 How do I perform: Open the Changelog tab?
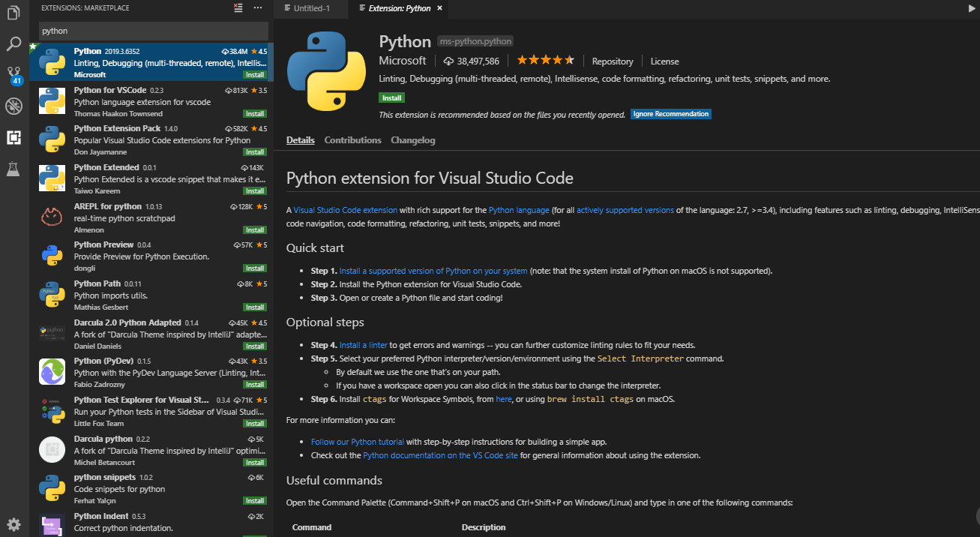pos(412,140)
